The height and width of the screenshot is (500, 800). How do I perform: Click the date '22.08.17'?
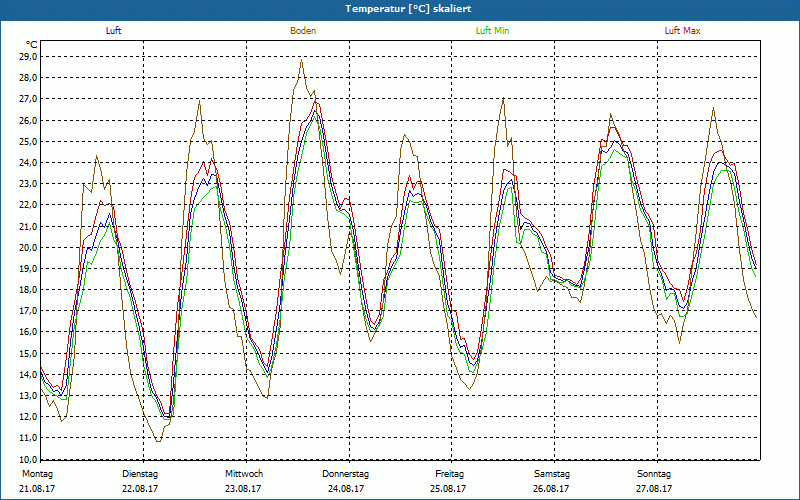(140, 489)
